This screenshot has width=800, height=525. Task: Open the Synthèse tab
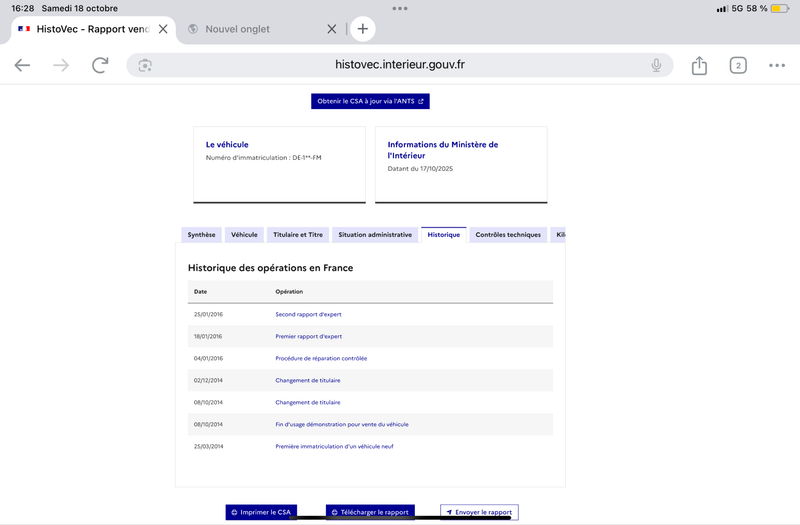click(201, 235)
